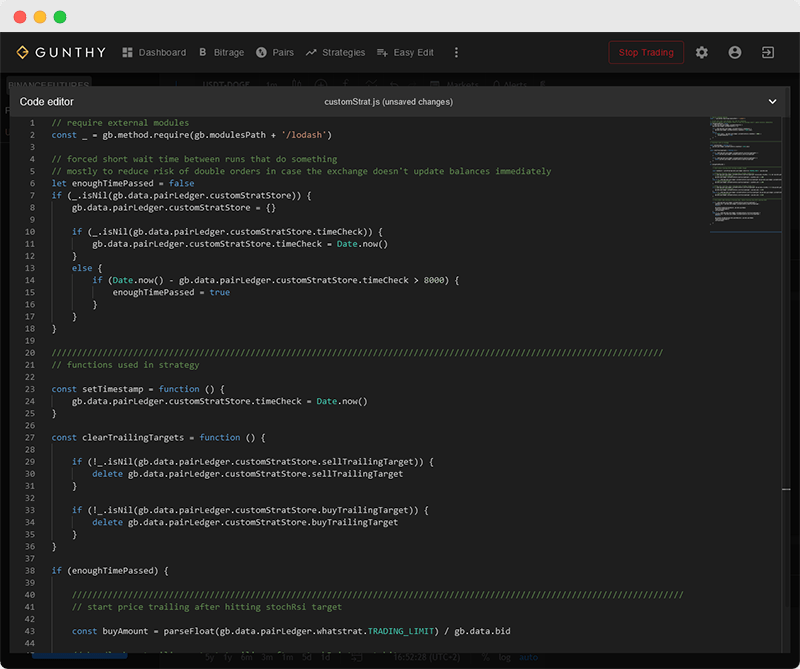Click the '// functions used in strategy' comment
Screen dimensions: 800x669
point(125,365)
